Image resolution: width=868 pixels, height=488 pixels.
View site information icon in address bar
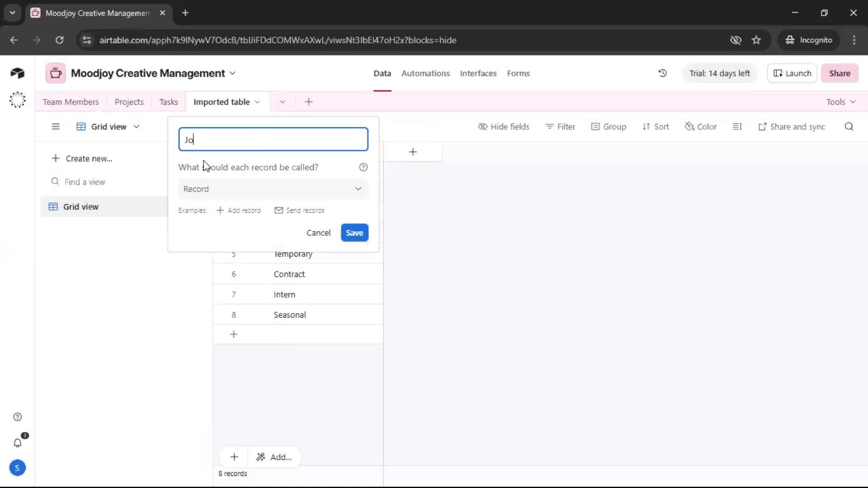(x=87, y=40)
